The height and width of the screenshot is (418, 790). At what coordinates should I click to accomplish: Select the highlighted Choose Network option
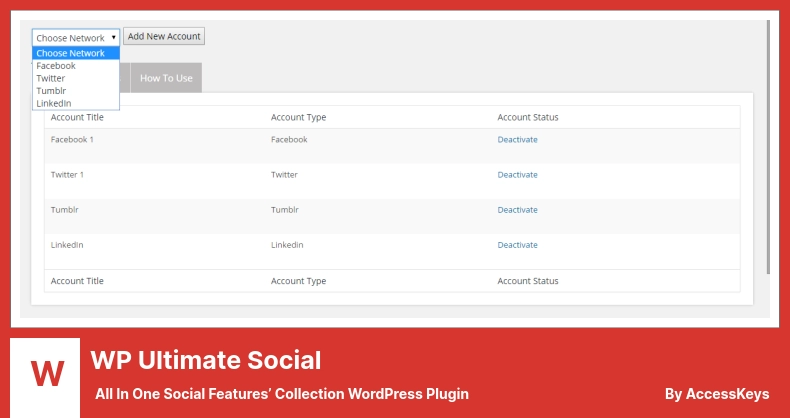[76, 53]
